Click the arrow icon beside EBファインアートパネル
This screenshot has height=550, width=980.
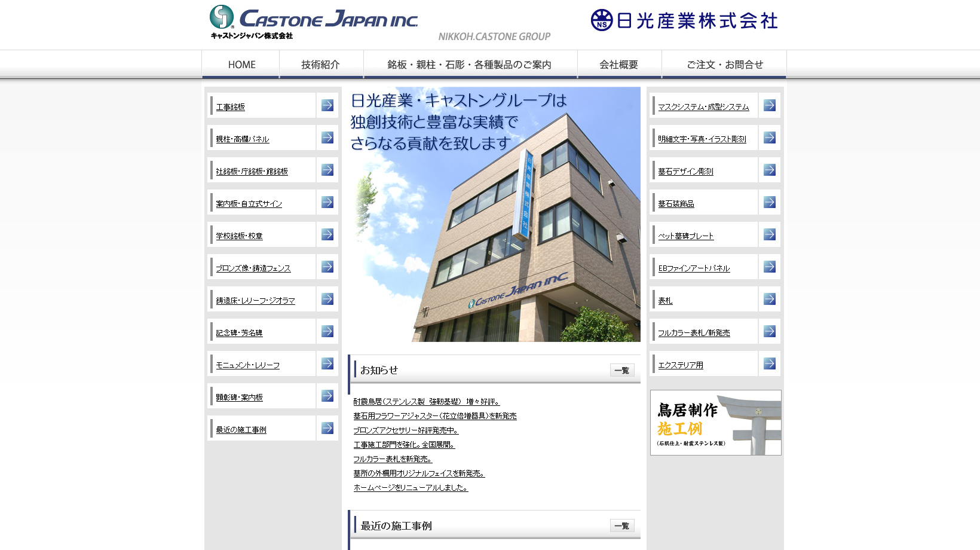(x=770, y=267)
